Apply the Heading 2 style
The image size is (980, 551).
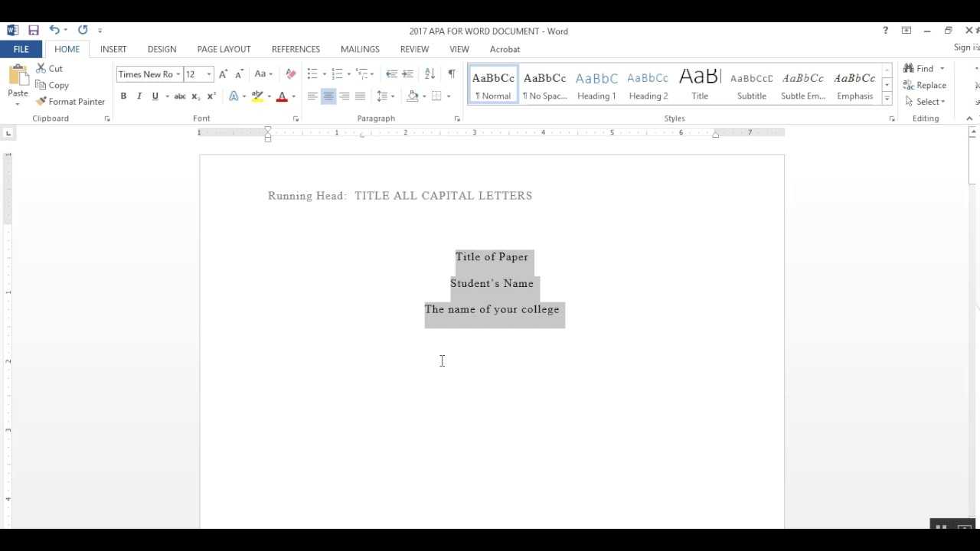point(648,84)
